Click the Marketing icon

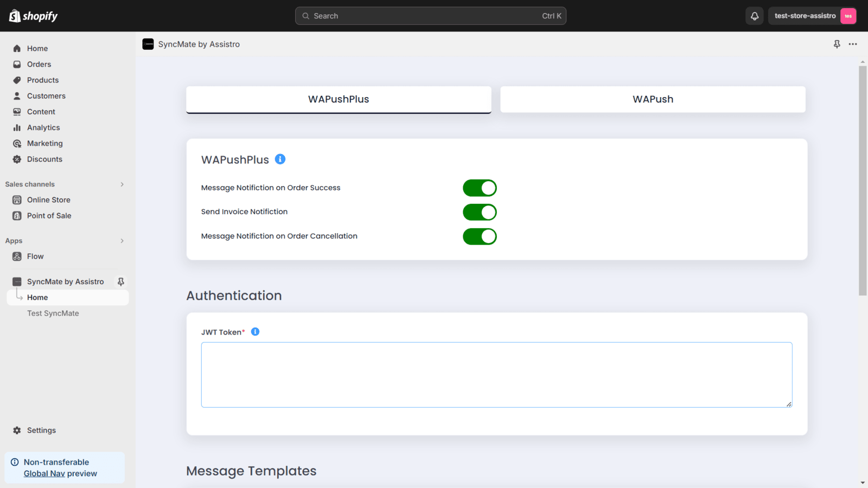pyautogui.click(x=17, y=143)
